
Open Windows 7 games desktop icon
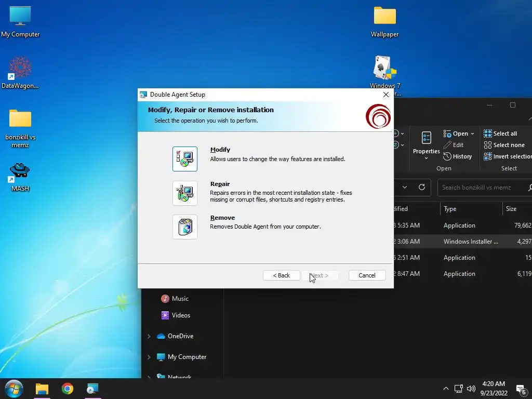tap(385, 76)
